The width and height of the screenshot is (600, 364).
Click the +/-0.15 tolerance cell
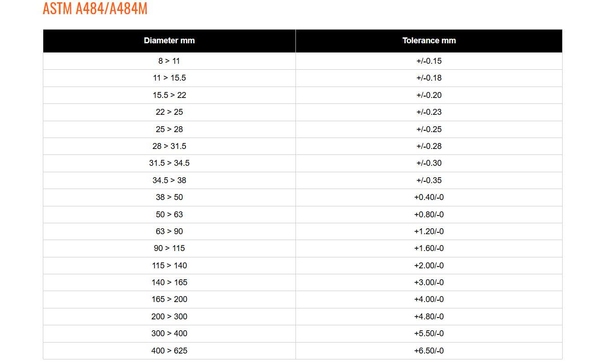[x=429, y=61]
